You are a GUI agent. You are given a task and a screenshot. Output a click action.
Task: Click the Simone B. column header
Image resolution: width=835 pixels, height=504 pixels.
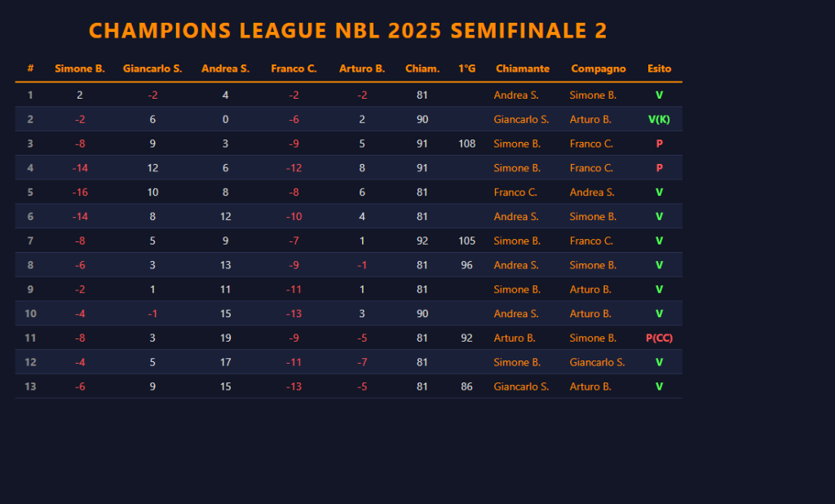pos(80,69)
